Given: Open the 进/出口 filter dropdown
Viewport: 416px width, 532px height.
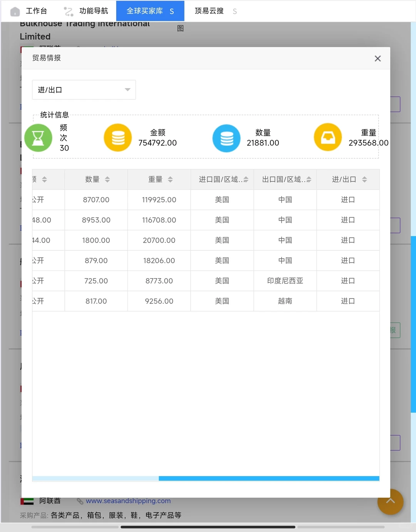Looking at the screenshot, I should click(84, 89).
